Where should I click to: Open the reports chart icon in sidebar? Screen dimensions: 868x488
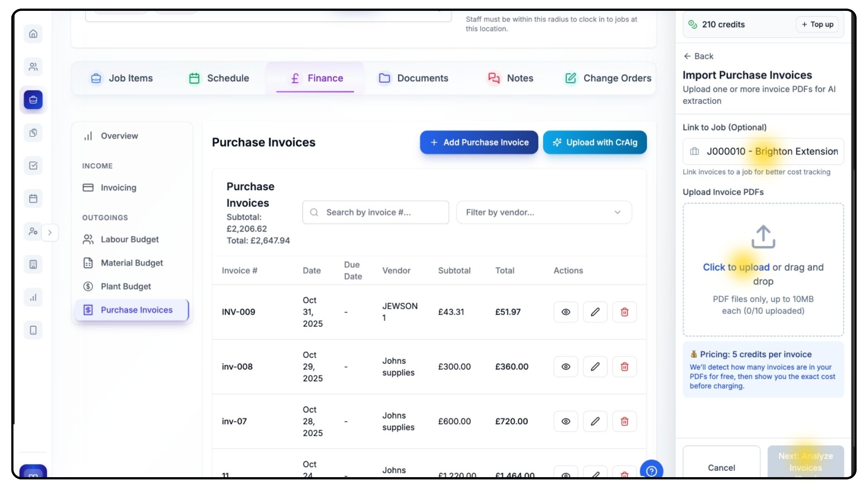click(33, 297)
